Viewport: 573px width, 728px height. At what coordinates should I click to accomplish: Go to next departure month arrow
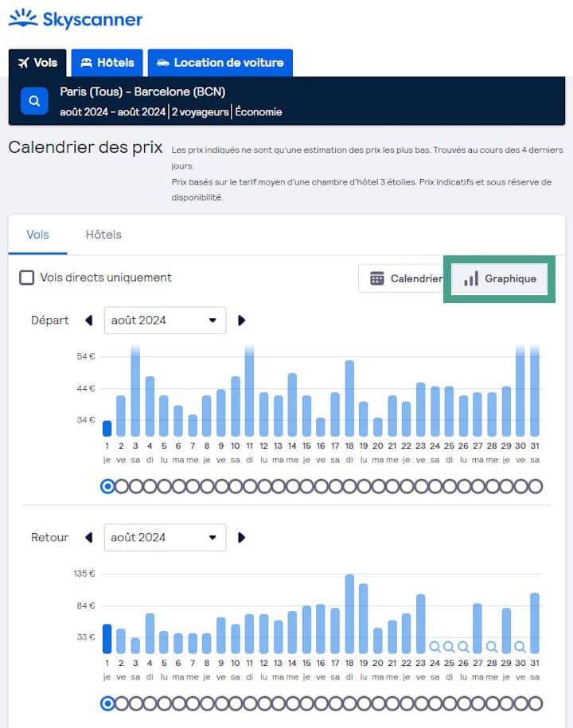tap(241, 321)
